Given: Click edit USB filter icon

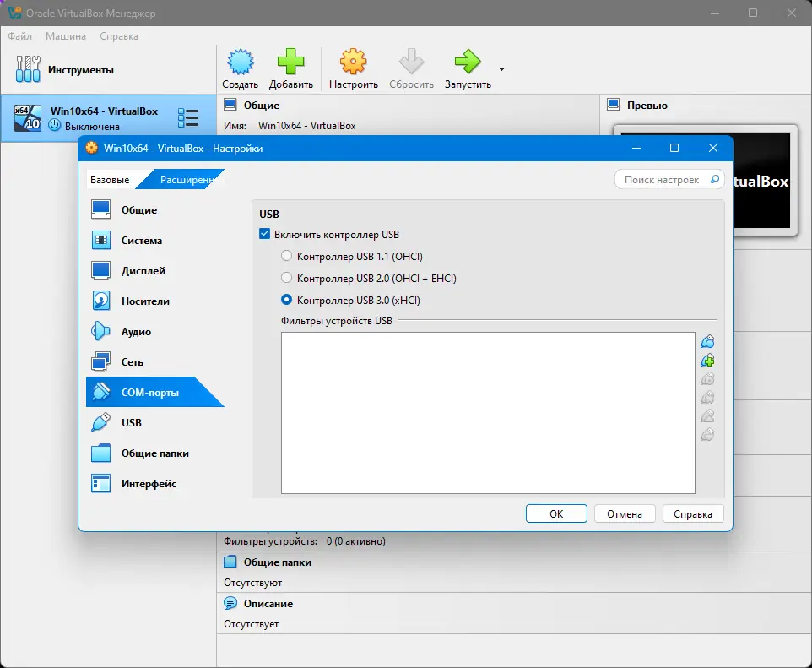Looking at the screenshot, I should click(x=707, y=379).
